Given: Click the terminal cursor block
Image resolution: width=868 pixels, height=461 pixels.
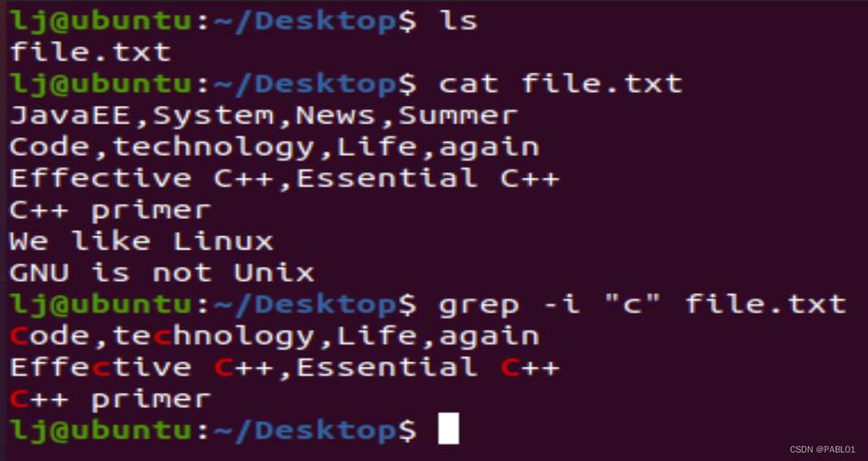Looking at the screenshot, I should point(449,429).
